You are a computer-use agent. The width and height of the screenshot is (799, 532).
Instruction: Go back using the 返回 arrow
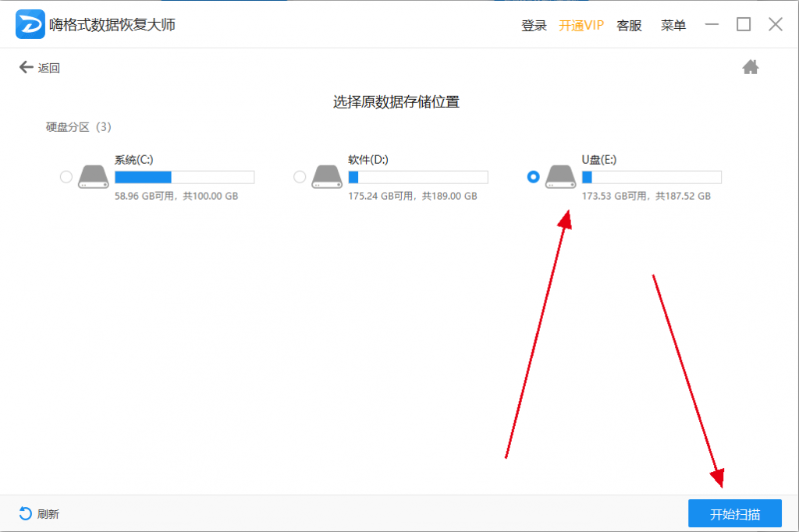26,67
